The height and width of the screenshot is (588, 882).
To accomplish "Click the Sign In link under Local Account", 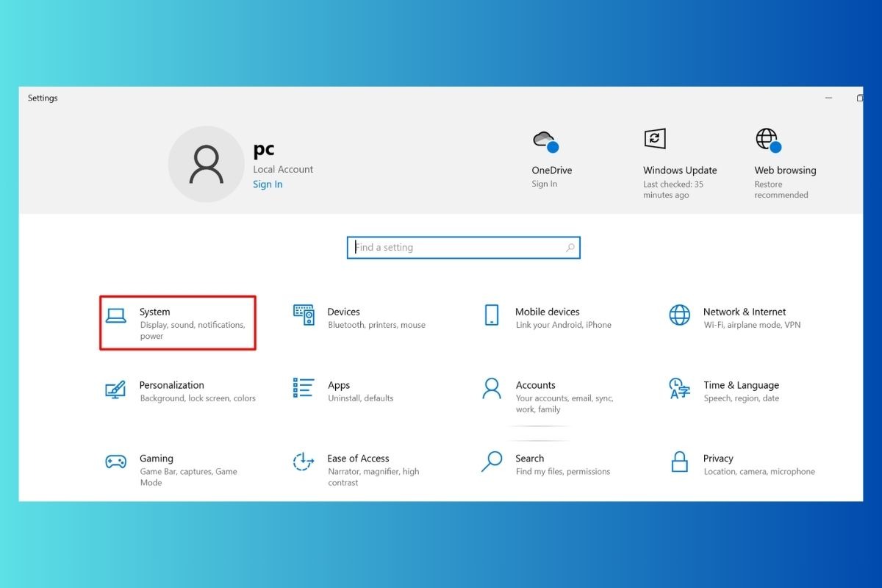I will [x=268, y=184].
